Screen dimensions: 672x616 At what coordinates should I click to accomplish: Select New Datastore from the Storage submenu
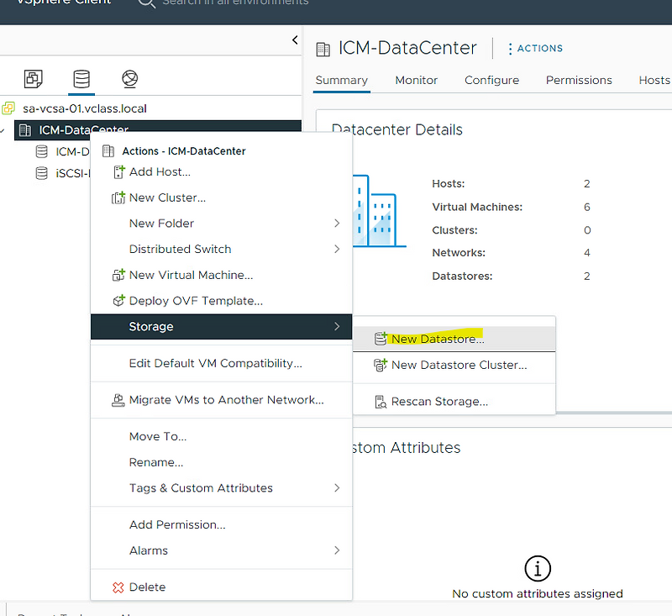point(436,338)
